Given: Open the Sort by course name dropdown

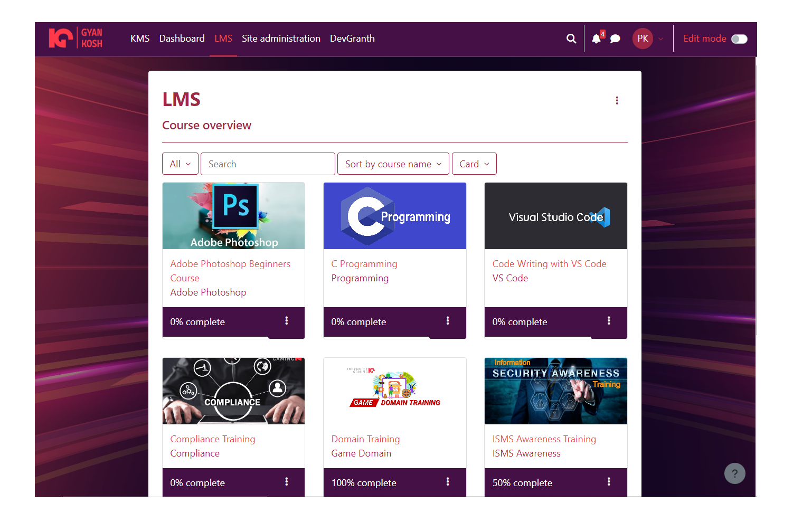Looking at the screenshot, I should [393, 164].
